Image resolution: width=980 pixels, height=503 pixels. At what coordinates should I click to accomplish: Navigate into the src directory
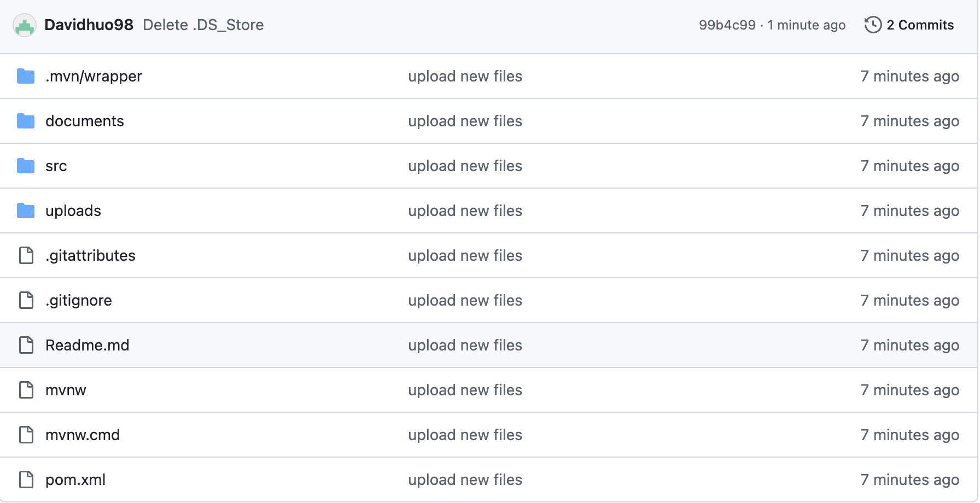pyautogui.click(x=56, y=166)
